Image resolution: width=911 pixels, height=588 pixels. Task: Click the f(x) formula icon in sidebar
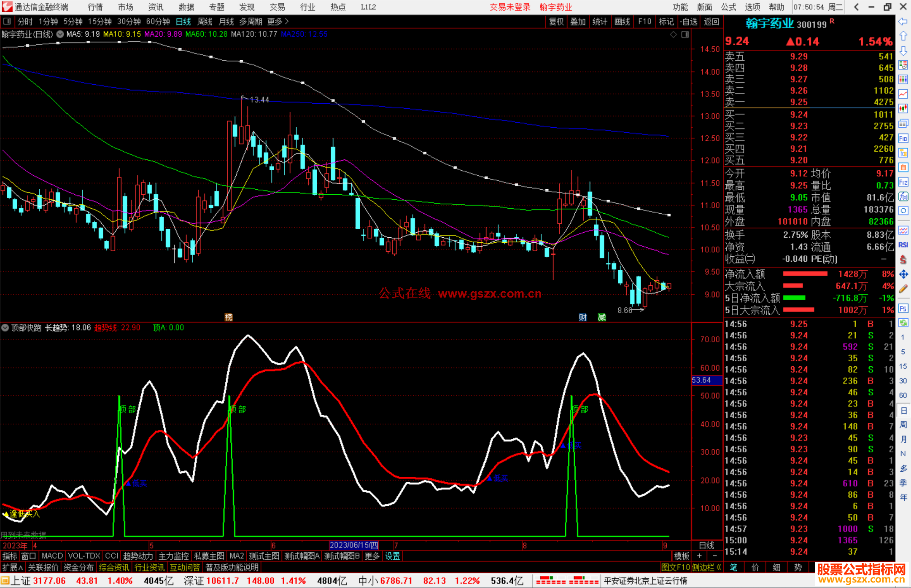[x=903, y=197]
